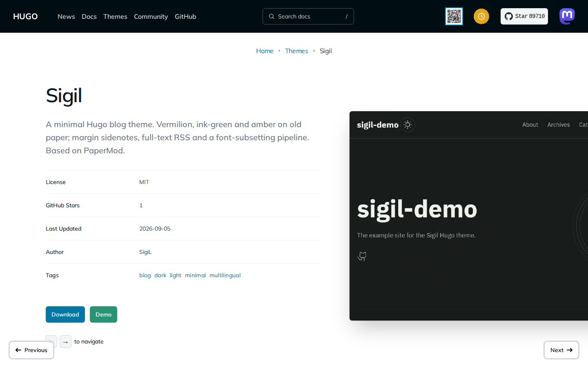Viewport: 588px width, 368px height.
Task: Click the License row label
Action: click(x=56, y=182)
